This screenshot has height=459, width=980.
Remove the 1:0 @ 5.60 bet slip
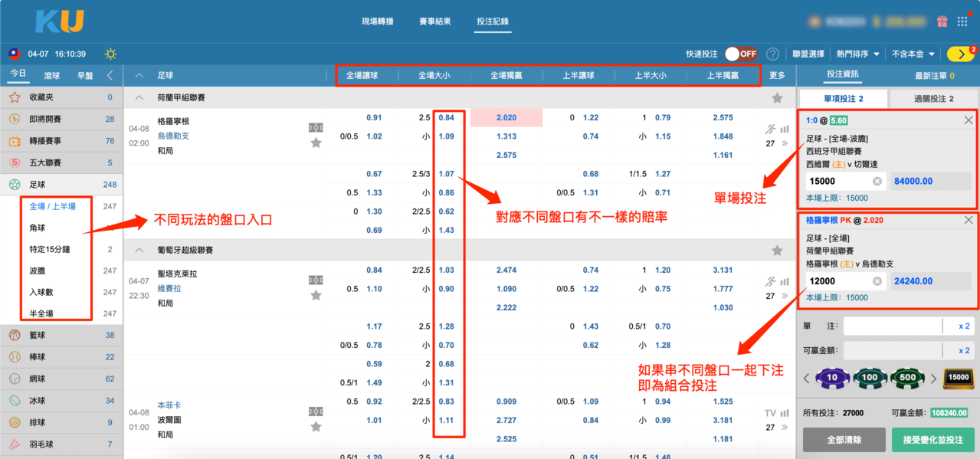[x=969, y=120]
